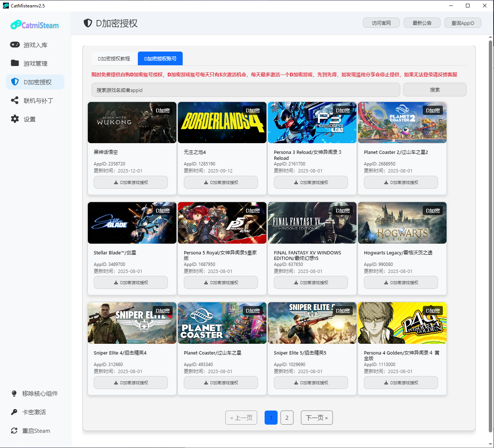Select D加密授权账号 tab
494x448 pixels.
160,59
